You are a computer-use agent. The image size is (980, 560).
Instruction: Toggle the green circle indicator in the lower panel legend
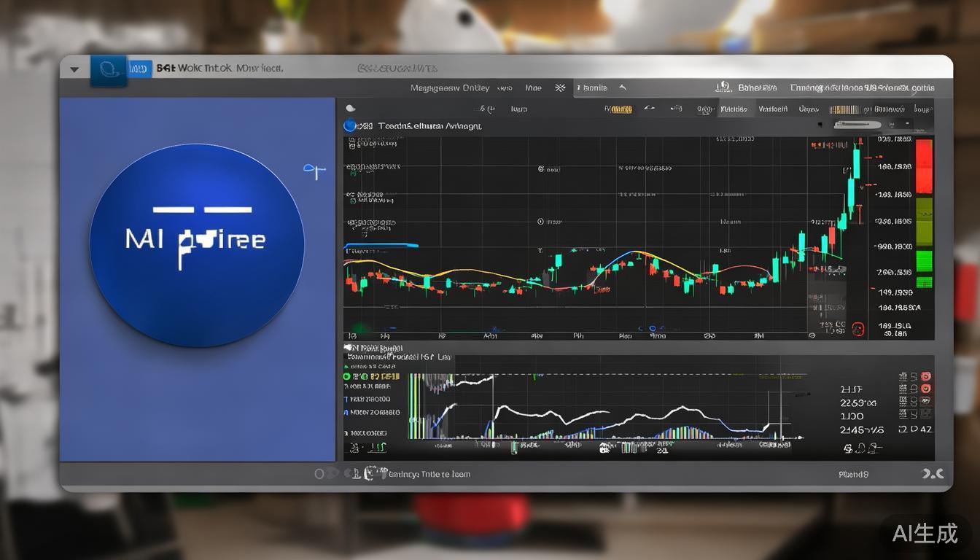click(x=347, y=376)
